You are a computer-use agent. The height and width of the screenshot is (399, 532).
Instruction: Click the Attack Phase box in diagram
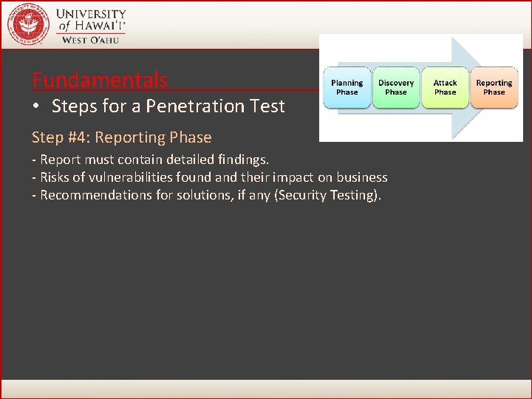pos(445,87)
